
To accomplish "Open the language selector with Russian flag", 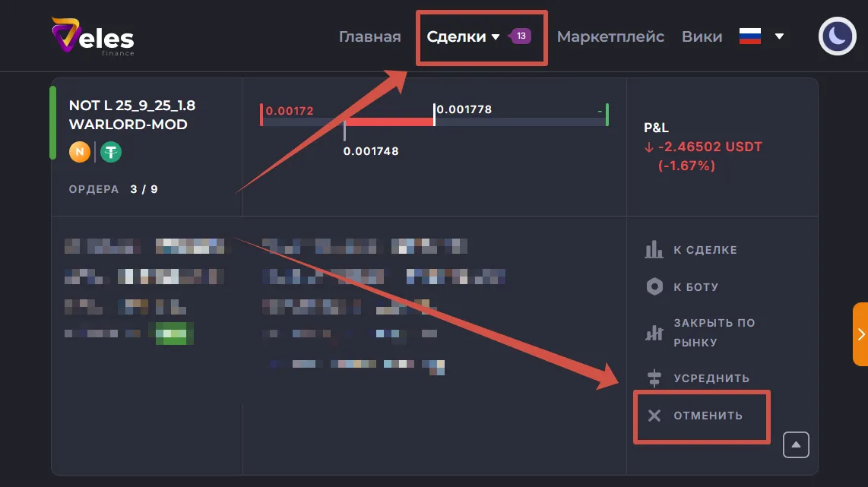I will (x=761, y=36).
